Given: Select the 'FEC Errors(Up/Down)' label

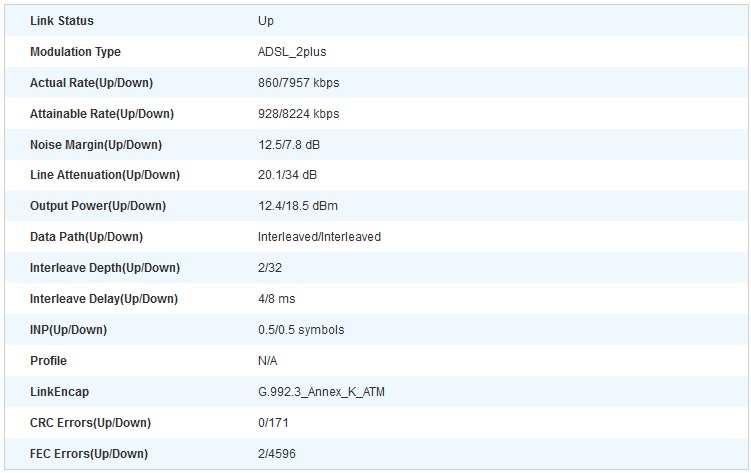Looking at the screenshot, I should click(x=89, y=454).
